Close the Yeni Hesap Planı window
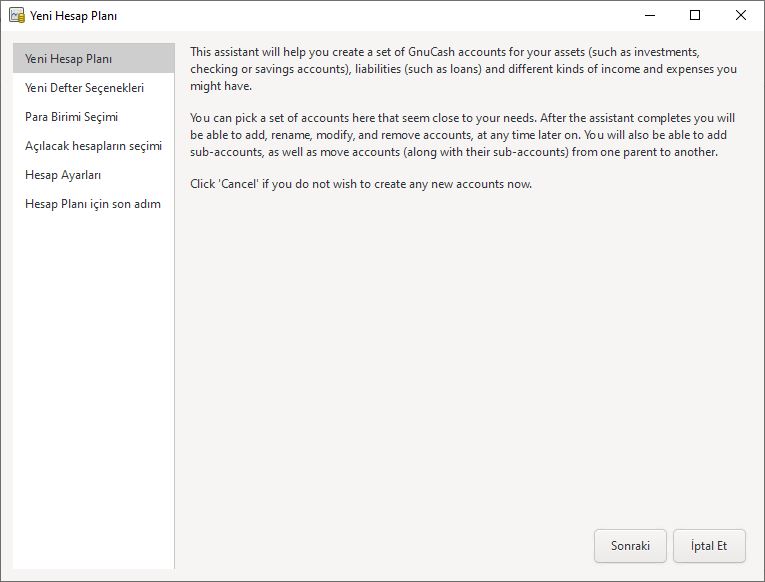This screenshot has height=582, width=765. (x=741, y=15)
